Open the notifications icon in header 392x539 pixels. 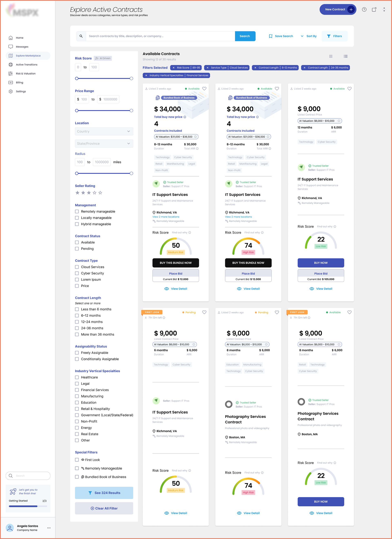(x=374, y=10)
